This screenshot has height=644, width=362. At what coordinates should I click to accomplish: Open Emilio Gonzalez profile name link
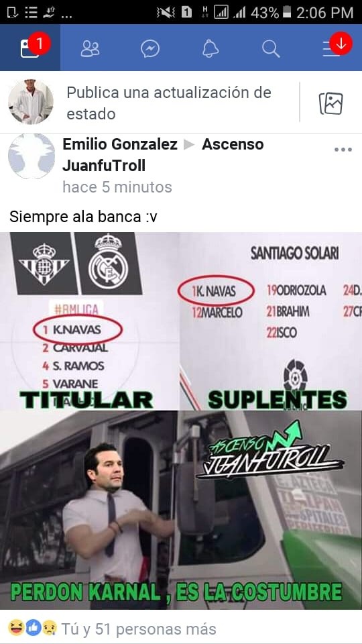tap(120, 144)
